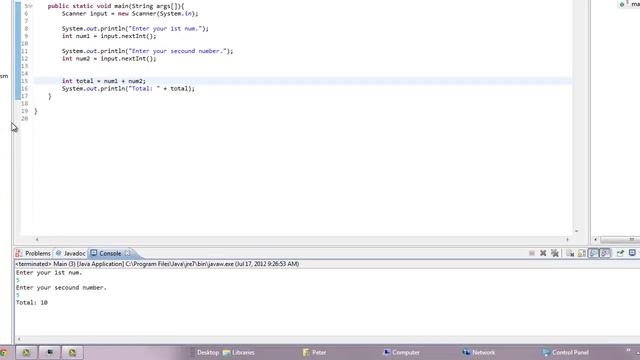
Task: Open Libraries from the taskbar Desktop toolbar
Action: click(239, 353)
